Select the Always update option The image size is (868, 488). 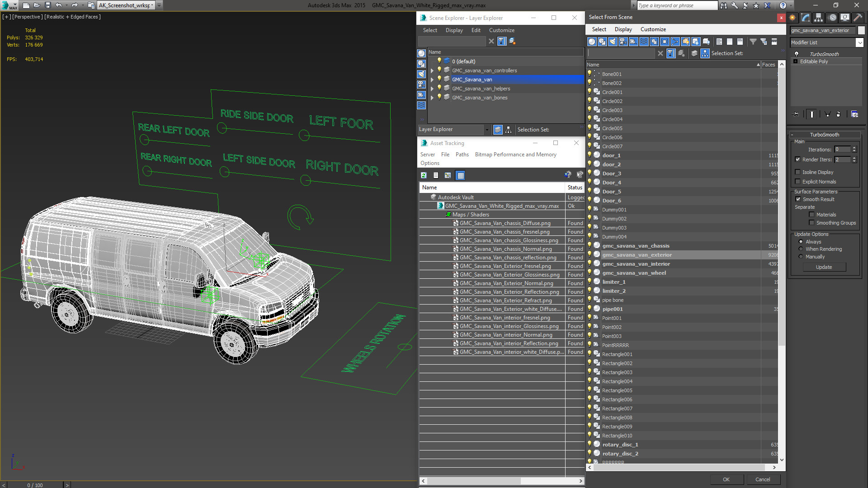click(801, 242)
